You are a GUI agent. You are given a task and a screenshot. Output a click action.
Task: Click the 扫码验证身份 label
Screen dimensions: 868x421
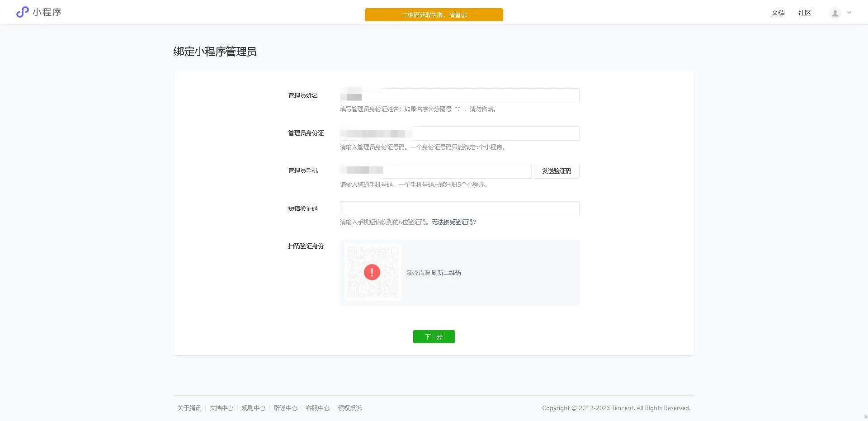[x=306, y=246]
